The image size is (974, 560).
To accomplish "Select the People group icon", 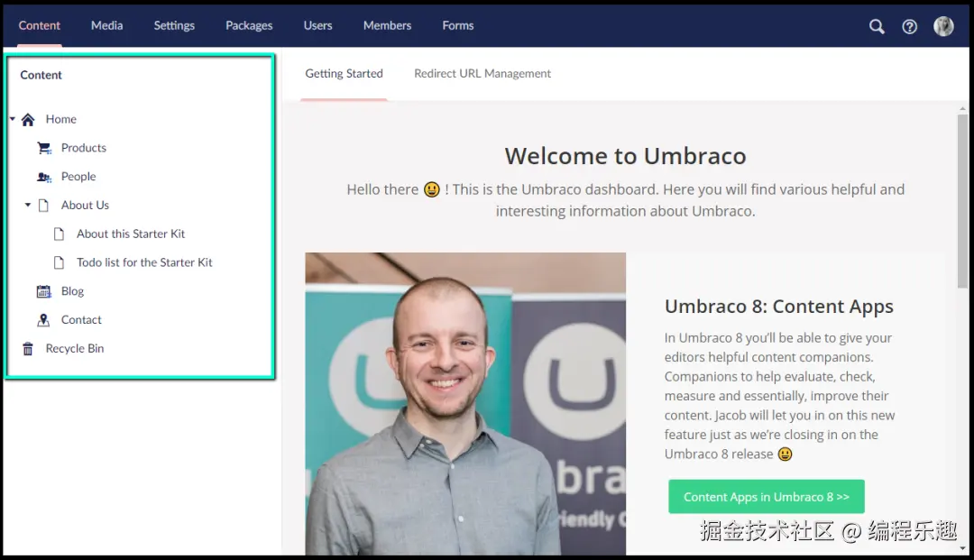I will point(44,177).
